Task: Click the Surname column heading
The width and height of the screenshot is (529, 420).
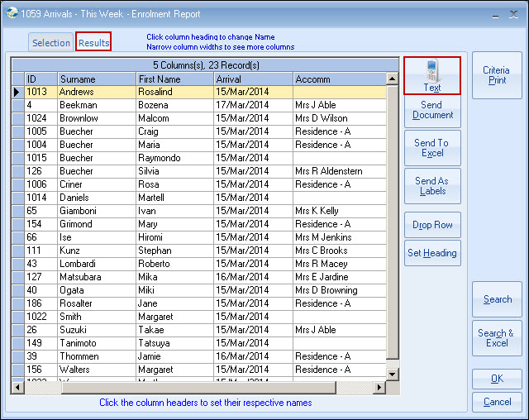Action: [x=97, y=79]
